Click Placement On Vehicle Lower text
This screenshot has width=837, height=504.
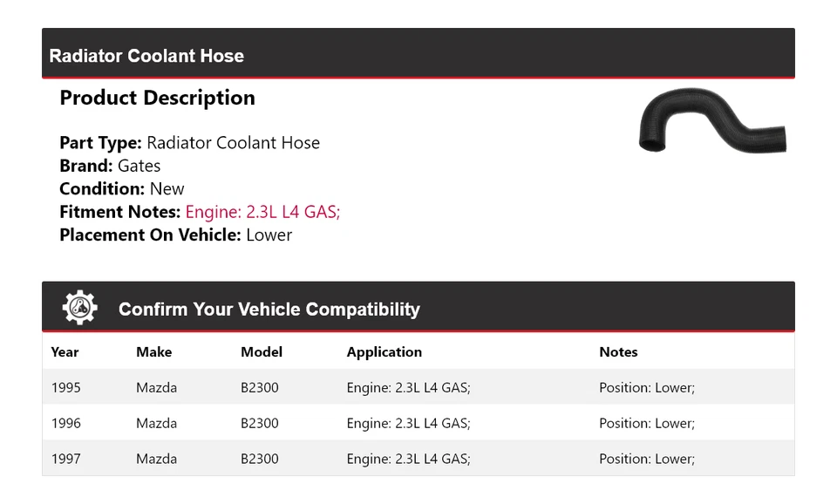coord(175,235)
